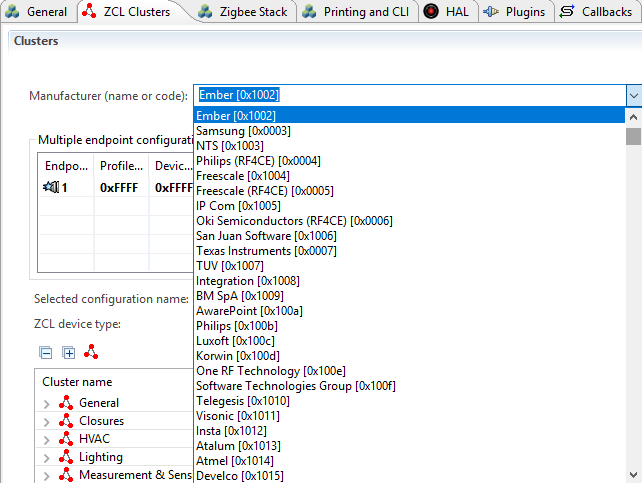Screen dimensions: 642x483
Task: Select Oki Semiconductors (RF4CE) [0x0006]
Action: 409,221
